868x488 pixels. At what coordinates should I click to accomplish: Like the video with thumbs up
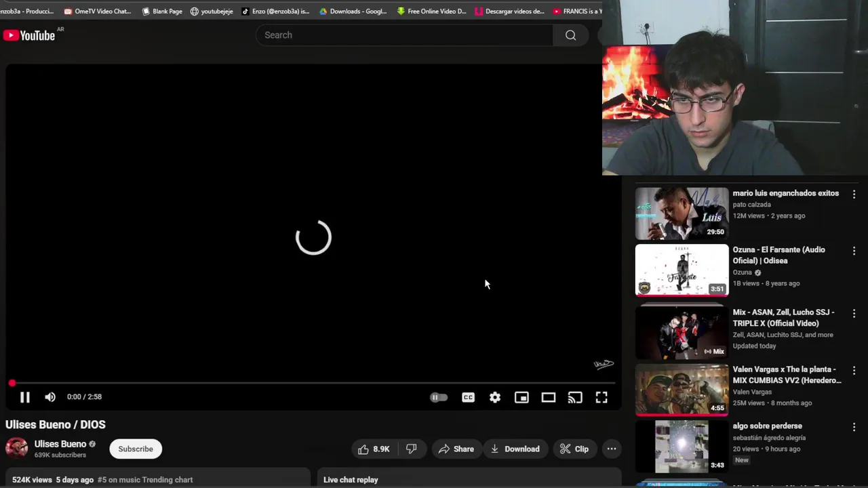pyautogui.click(x=374, y=449)
